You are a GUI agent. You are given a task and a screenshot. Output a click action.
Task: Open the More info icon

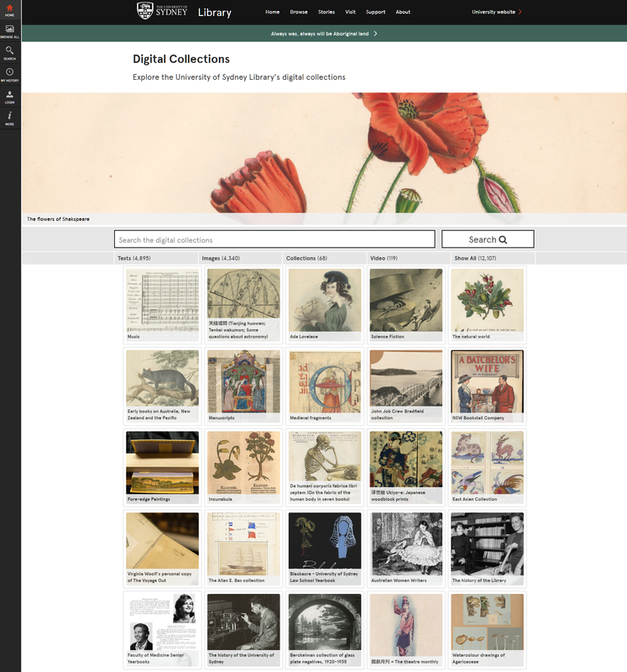10,118
